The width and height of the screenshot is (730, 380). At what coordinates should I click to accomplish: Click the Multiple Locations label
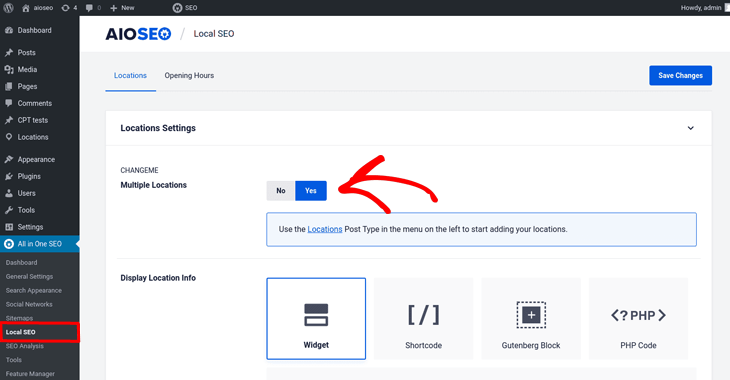(154, 185)
